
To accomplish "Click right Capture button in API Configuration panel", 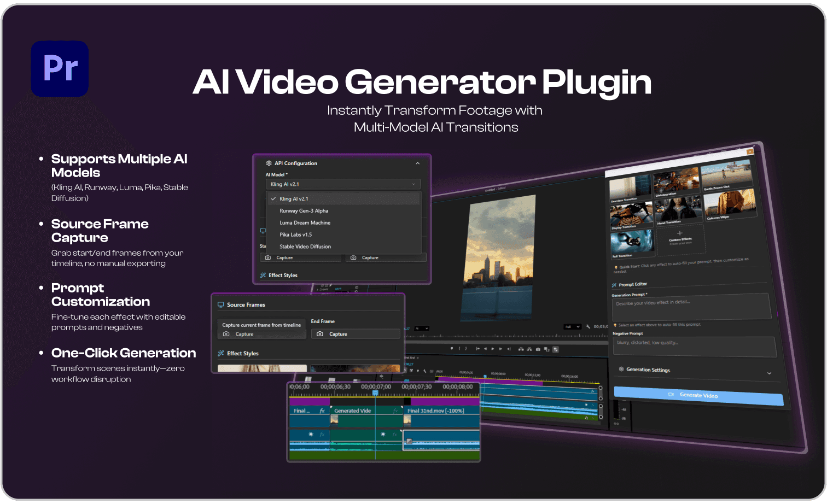I will [x=386, y=257].
